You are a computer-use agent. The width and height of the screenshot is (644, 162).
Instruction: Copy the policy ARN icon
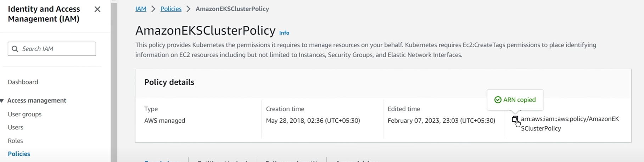coord(515,119)
